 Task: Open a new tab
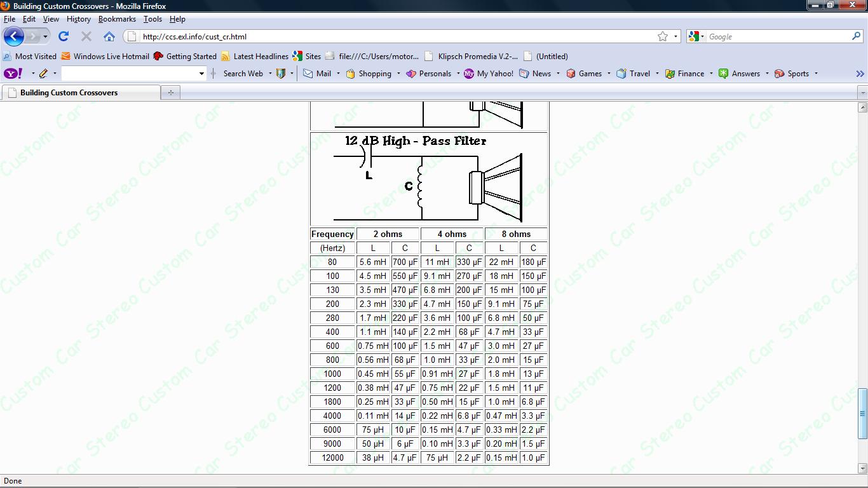[170, 93]
